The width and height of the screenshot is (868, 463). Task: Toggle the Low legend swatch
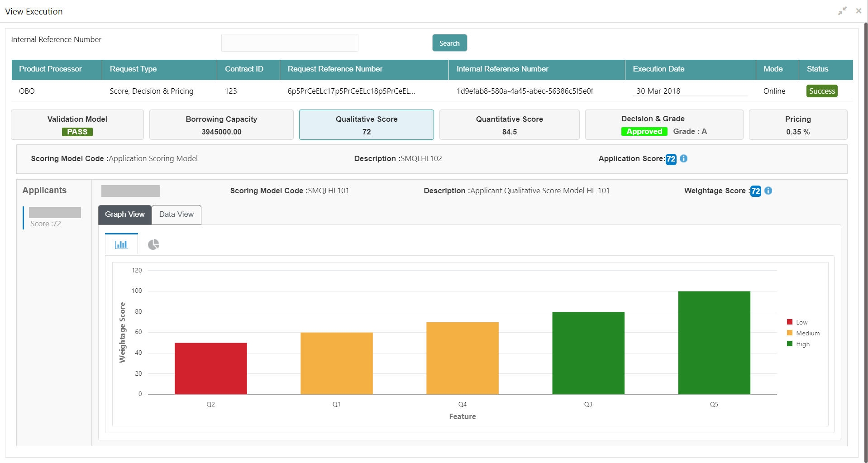pos(790,322)
